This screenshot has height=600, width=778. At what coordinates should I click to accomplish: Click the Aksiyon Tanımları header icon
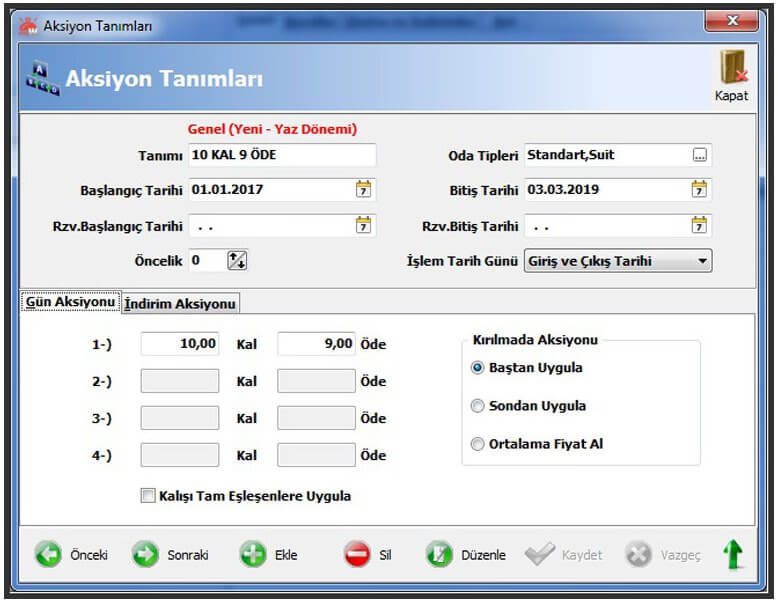(x=43, y=78)
